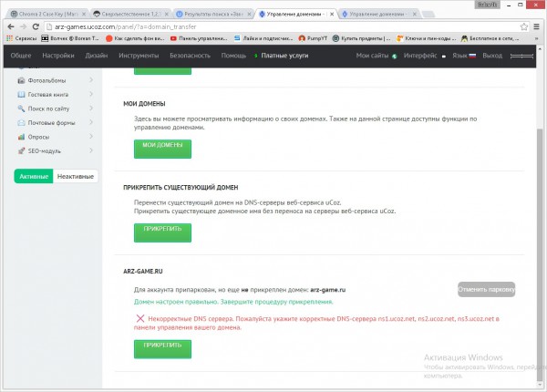This screenshot has width=547, height=392.
Task: Click the Почтовые формы envelope icon
Action: pos(21,123)
